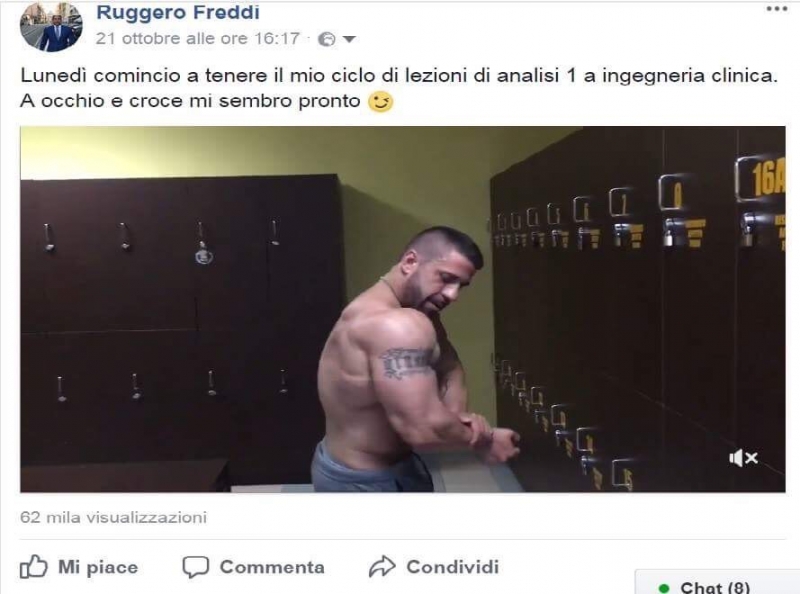Click the 62 mila visualizzazioni view count
The width and height of the screenshot is (800, 594).
113,517
